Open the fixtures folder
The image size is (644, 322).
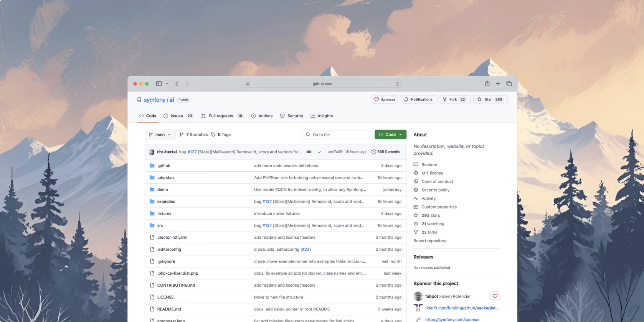tap(164, 214)
